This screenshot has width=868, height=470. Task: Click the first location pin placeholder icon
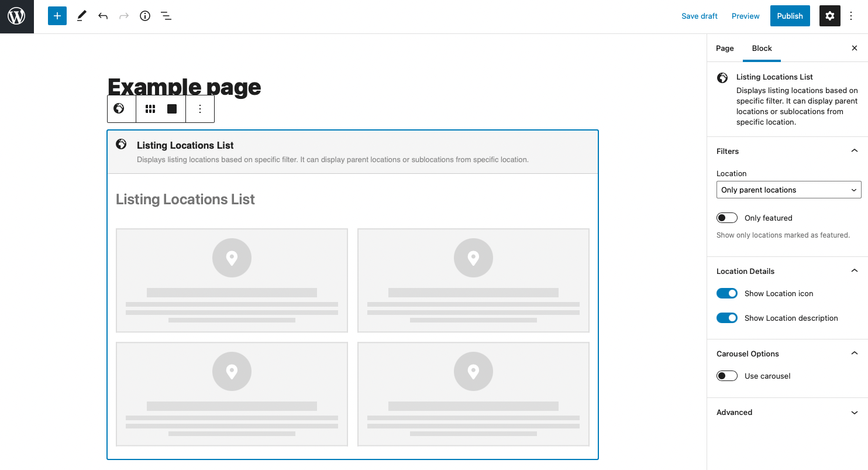pyautogui.click(x=232, y=258)
